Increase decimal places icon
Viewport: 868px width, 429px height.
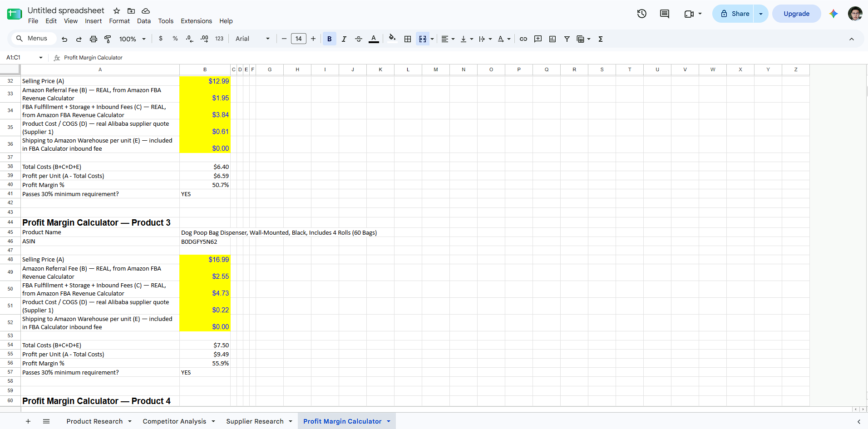point(204,39)
